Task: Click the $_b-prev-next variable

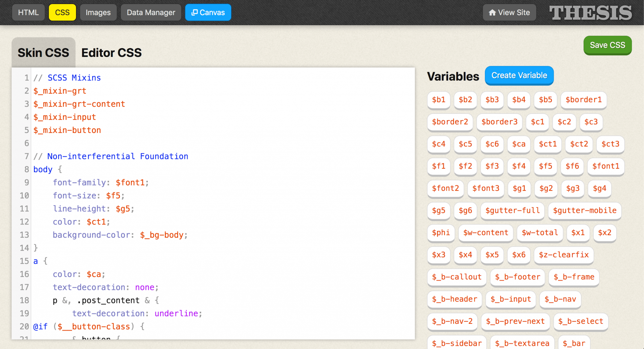Action: (515, 322)
